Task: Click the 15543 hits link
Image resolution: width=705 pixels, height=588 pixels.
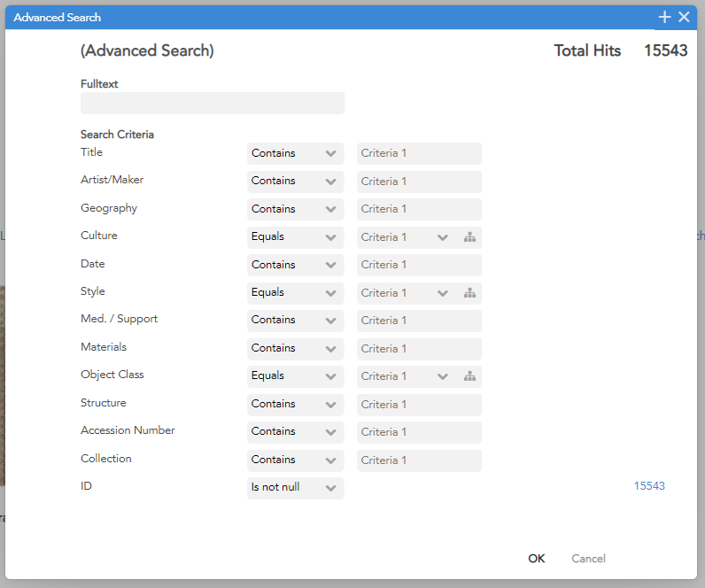Action: pos(649,486)
